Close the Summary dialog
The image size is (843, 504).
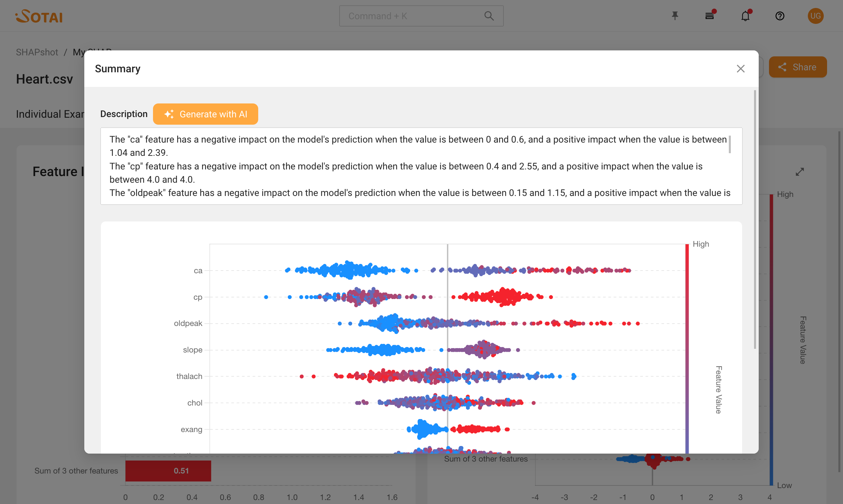(740, 69)
